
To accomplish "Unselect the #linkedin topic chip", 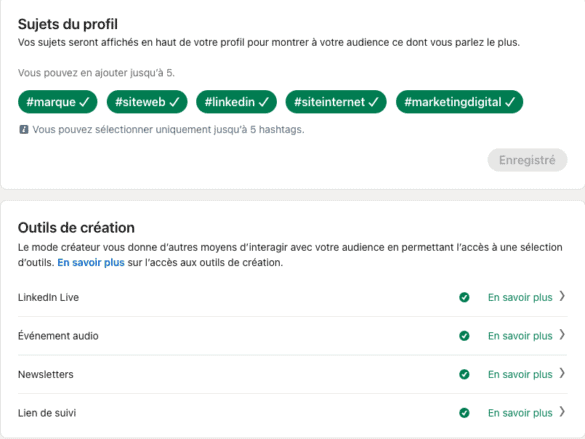I will pyautogui.click(x=237, y=102).
